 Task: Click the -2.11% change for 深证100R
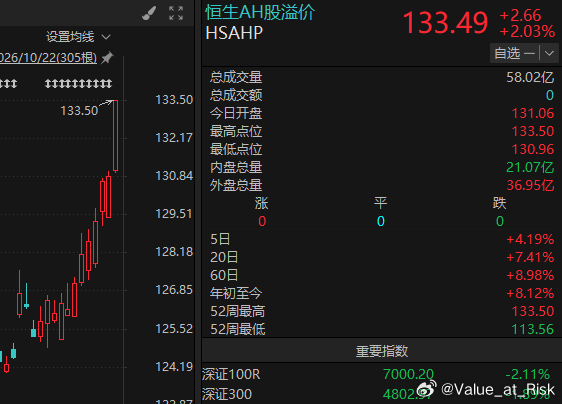click(528, 374)
